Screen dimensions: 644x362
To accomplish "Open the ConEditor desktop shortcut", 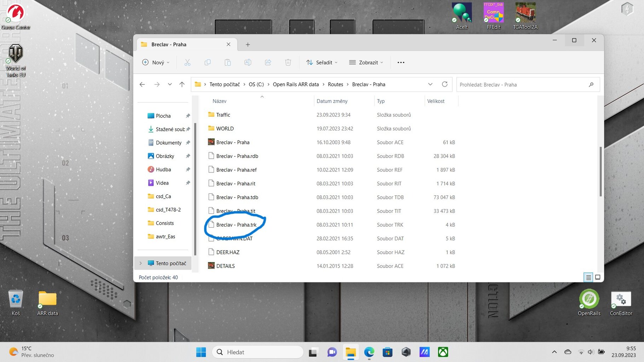I will point(621,303).
